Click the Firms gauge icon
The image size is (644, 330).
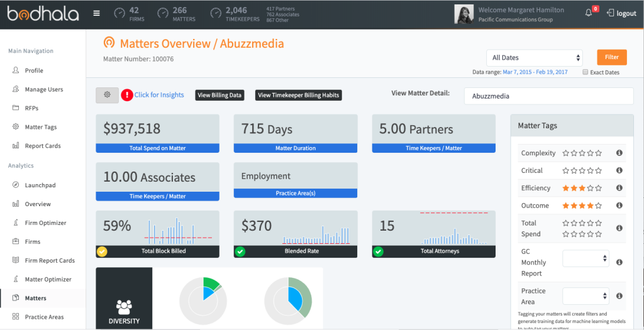click(119, 14)
